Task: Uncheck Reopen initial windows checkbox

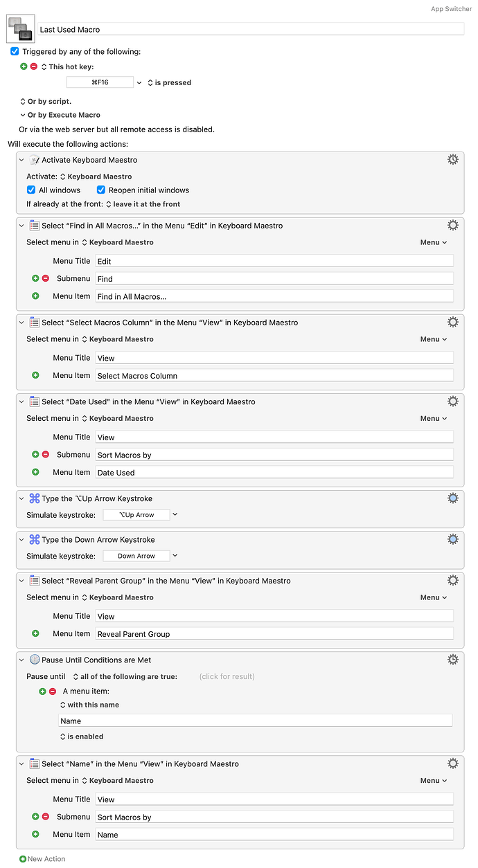Action: 101,190
